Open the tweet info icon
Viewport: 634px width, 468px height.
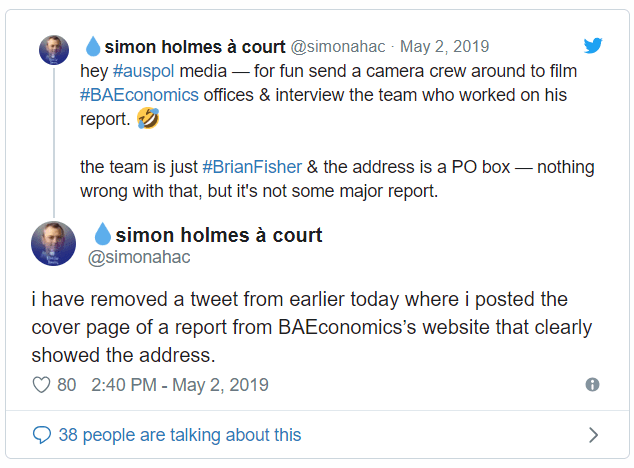(x=592, y=385)
